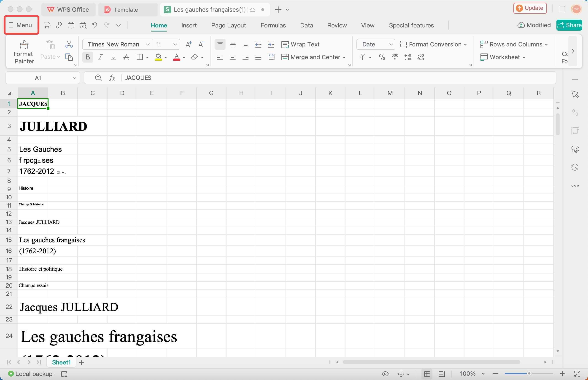
Task: Decrease decimal places
Action: point(421,57)
